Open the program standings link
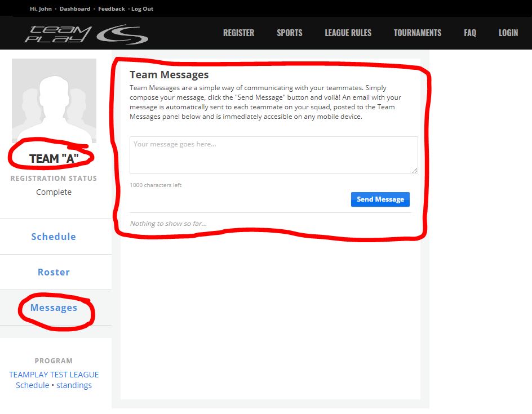This screenshot has width=532, height=414. click(74, 385)
